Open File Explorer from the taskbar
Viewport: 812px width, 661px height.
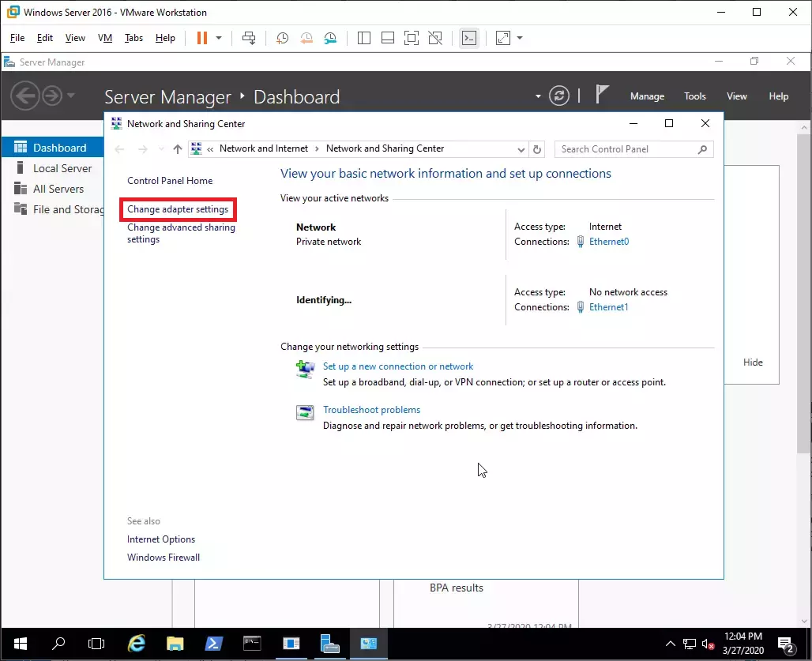click(175, 644)
